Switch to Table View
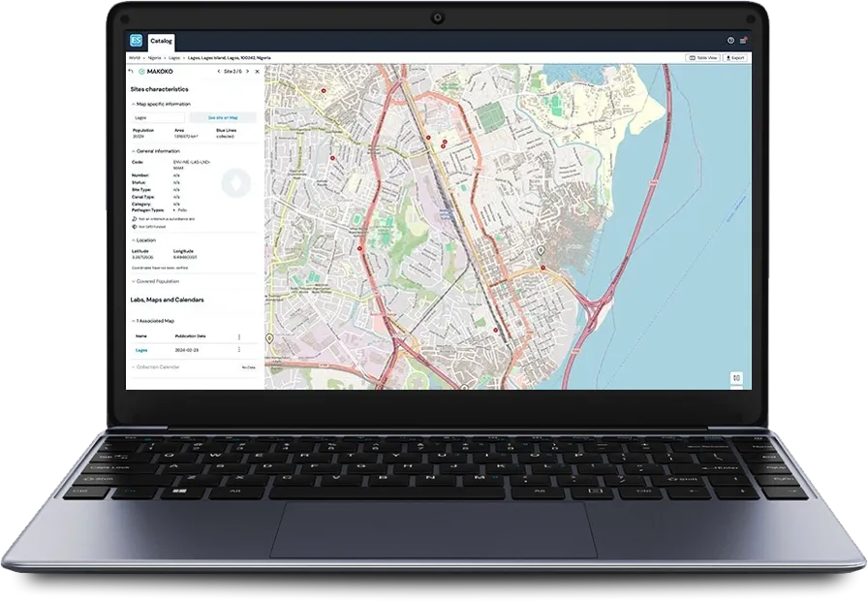This screenshot has width=868, height=602. (703, 57)
